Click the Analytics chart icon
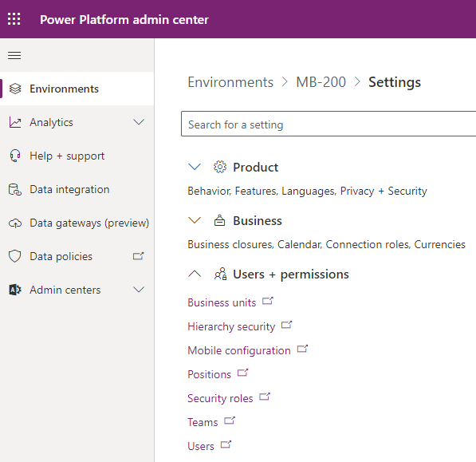Screen dimensions: 476x462 click(x=15, y=122)
